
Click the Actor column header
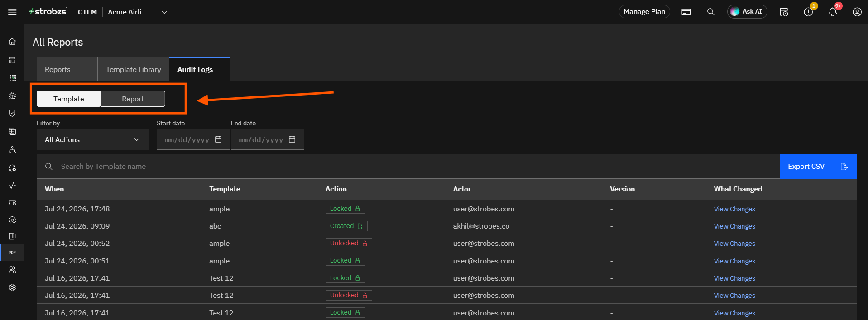[462, 189]
